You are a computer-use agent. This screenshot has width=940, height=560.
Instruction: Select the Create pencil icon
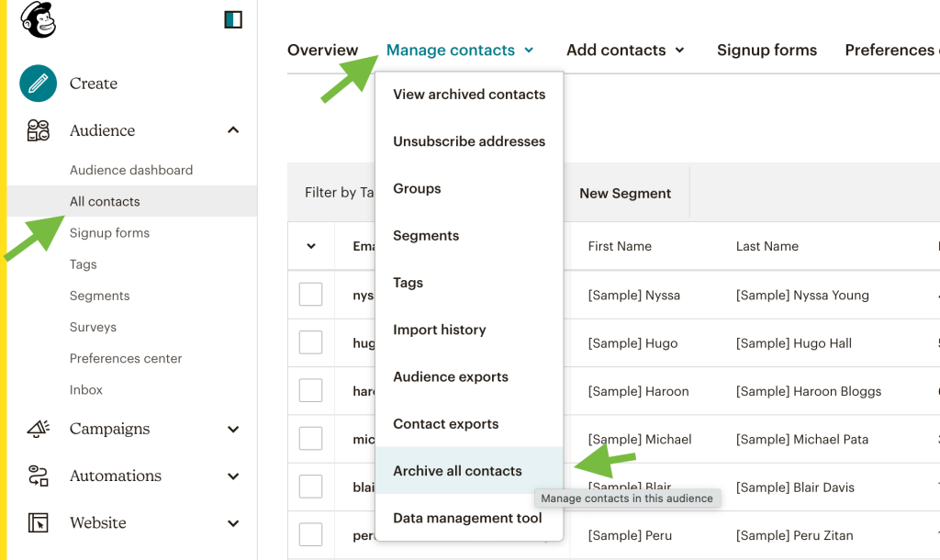tap(38, 84)
